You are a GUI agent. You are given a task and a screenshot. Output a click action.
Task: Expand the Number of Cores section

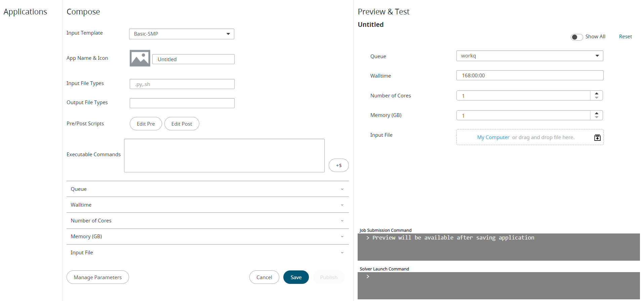pyautogui.click(x=208, y=221)
